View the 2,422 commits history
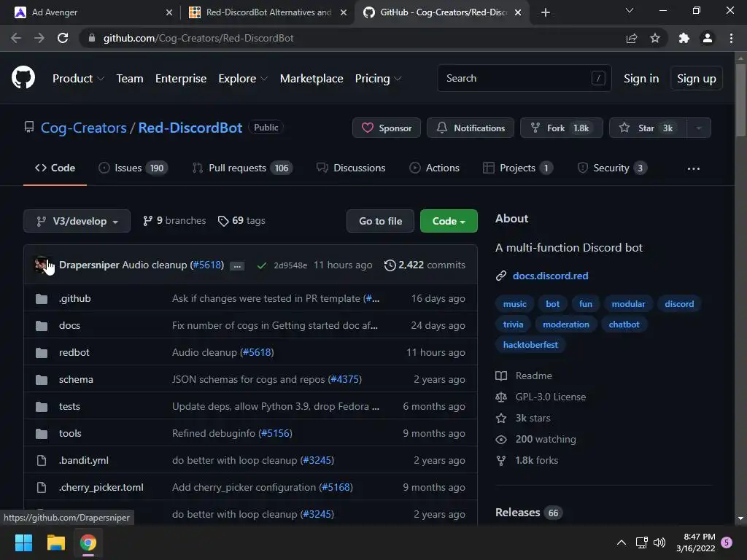 pos(425,265)
